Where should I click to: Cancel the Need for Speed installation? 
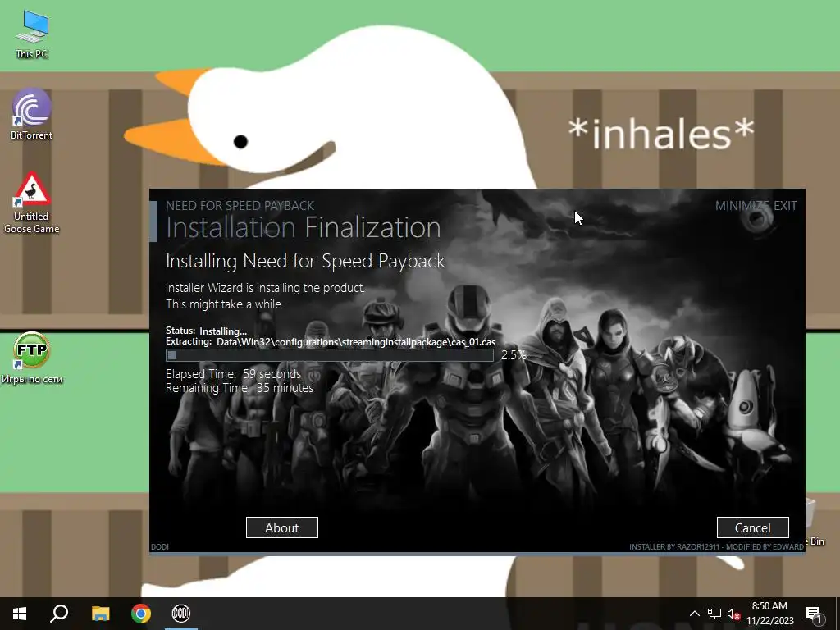pos(753,527)
